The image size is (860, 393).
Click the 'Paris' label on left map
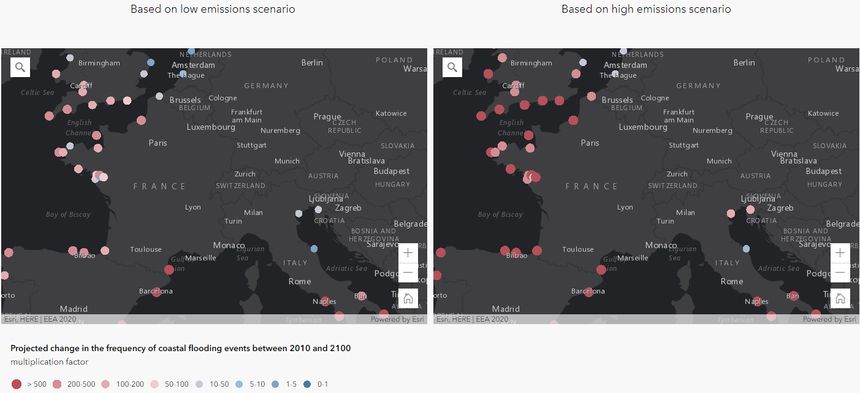coord(158,143)
